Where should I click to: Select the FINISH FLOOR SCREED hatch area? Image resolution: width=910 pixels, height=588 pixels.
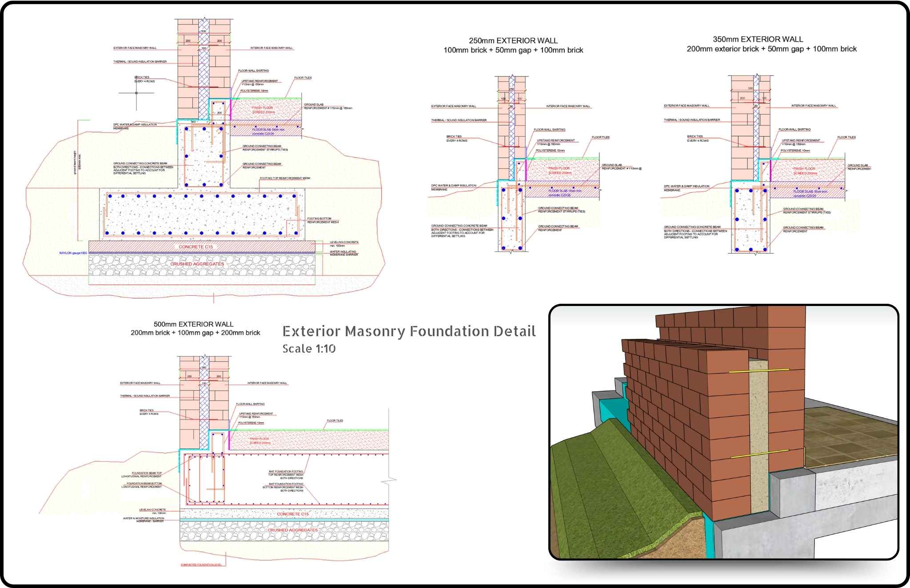coord(264,111)
